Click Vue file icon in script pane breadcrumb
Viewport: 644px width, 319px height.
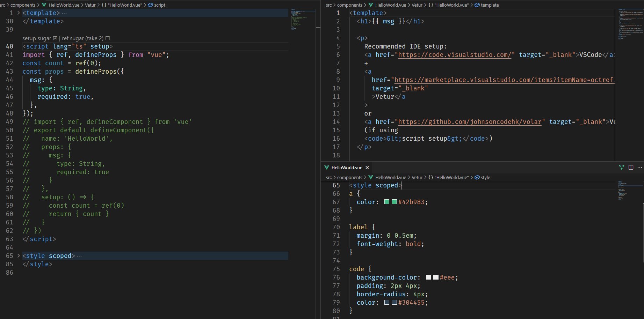click(44, 5)
